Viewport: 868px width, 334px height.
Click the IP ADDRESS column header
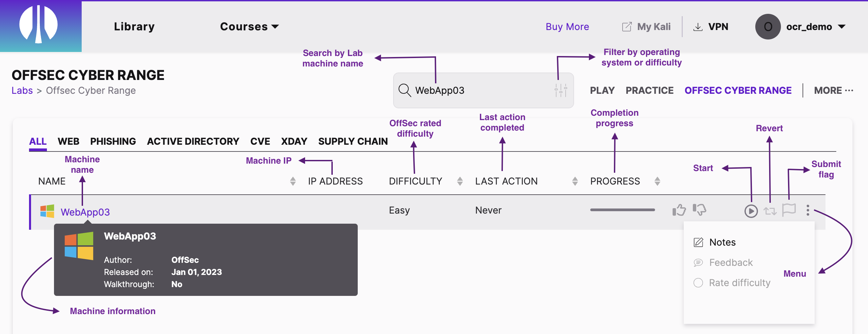point(335,181)
